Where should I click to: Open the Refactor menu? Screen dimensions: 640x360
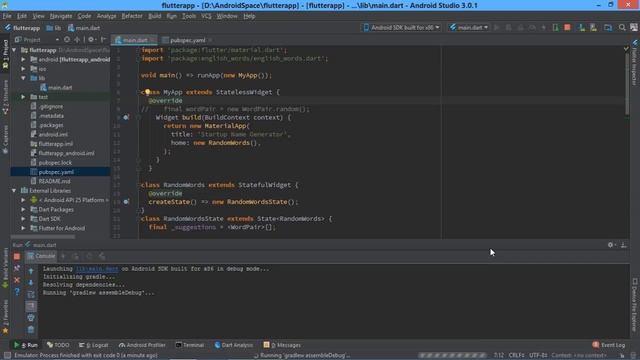click(132, 16)
